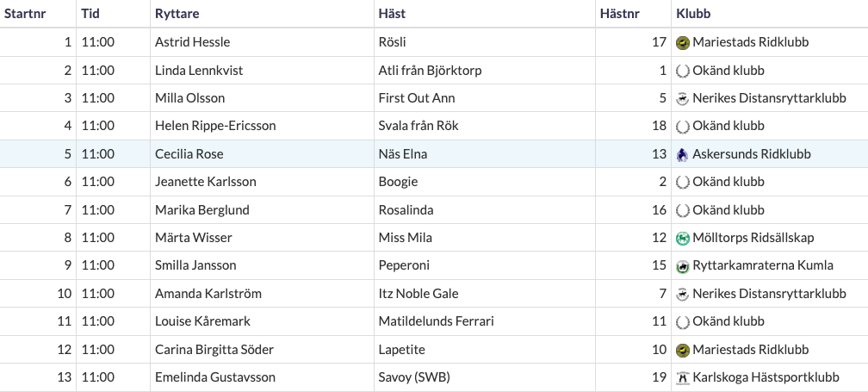Click the green Mölltorps Ridsällskap logo

[683, 238]
